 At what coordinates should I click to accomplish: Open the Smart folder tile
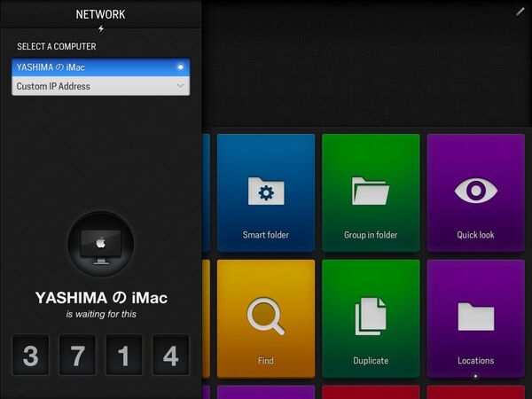pyautogui.click(x=266, y=192)
